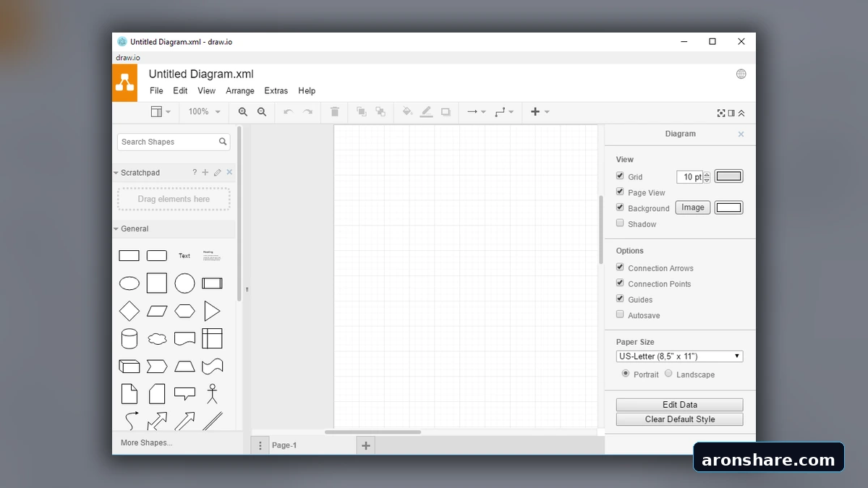Image resolution: width=868 pixels, height=488 pixels.
Task: Open the File menu
Action: point(156,91)
